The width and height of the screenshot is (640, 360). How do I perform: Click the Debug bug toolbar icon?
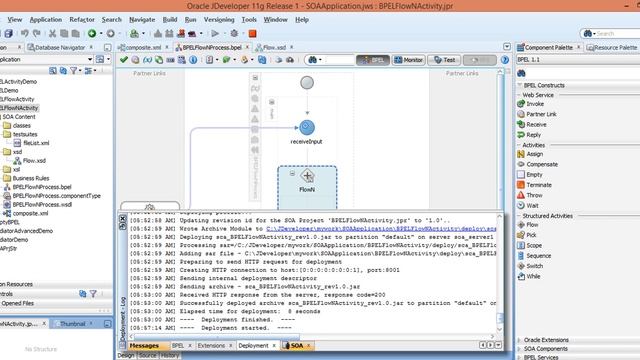pyautogui.click(x=234, y=33)
